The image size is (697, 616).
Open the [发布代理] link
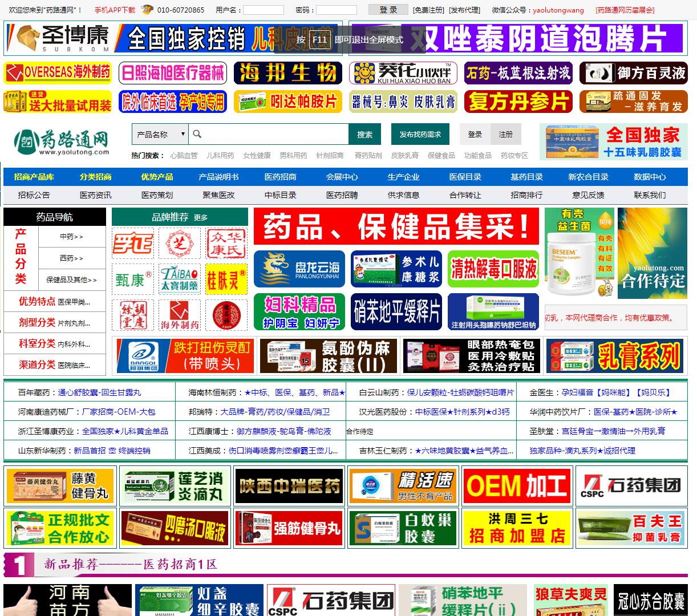(465, 10)
